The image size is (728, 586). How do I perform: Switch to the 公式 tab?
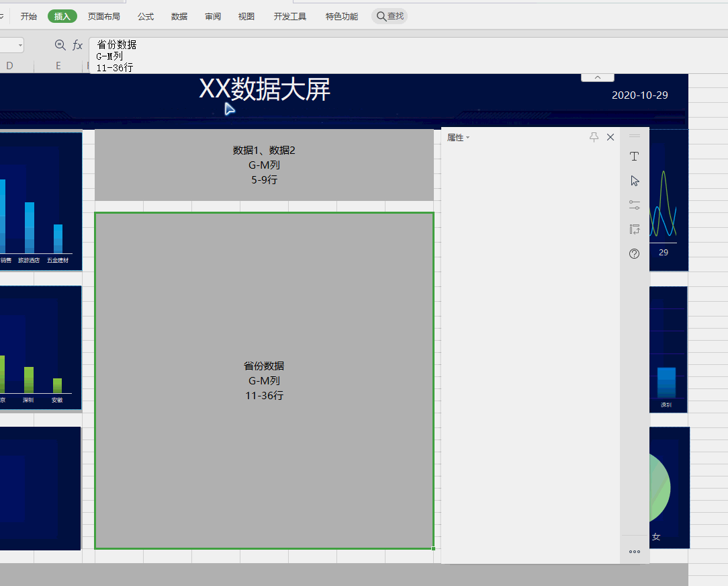(x=146, y=17)
